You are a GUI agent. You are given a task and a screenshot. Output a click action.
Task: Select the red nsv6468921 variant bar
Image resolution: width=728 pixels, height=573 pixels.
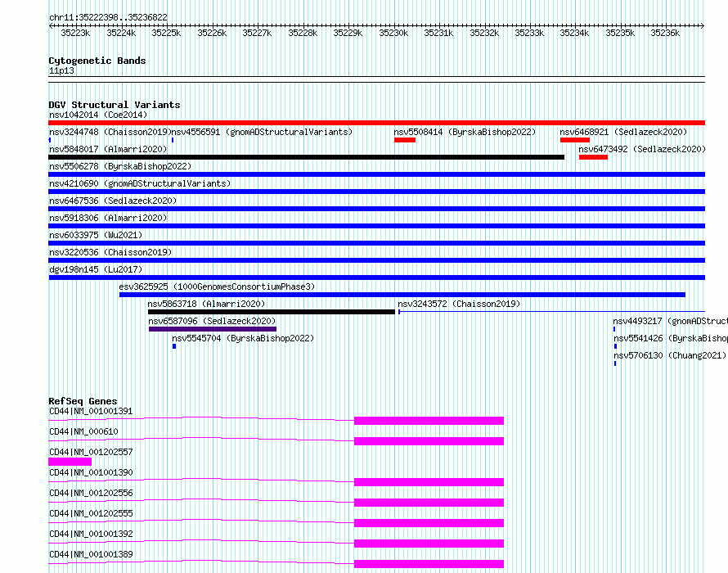tap(575, 140)
